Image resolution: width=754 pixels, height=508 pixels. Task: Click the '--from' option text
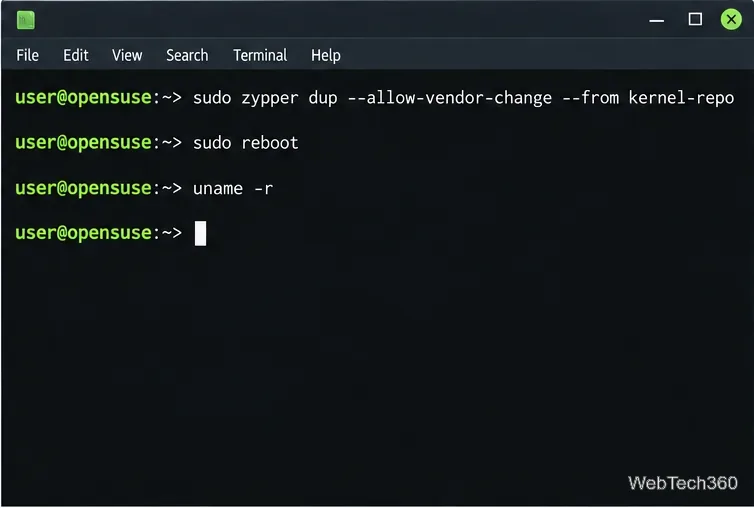click(x=591, y=98)
